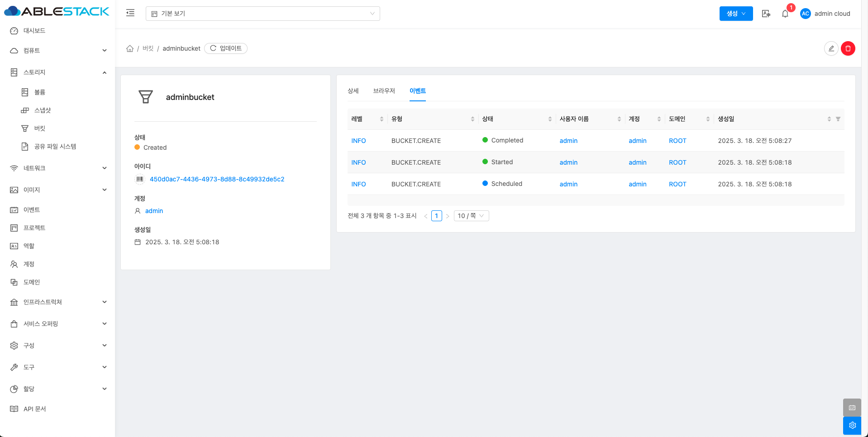Click the blue settings gear button
Screen dimensions: 868x437
[852, 425]
